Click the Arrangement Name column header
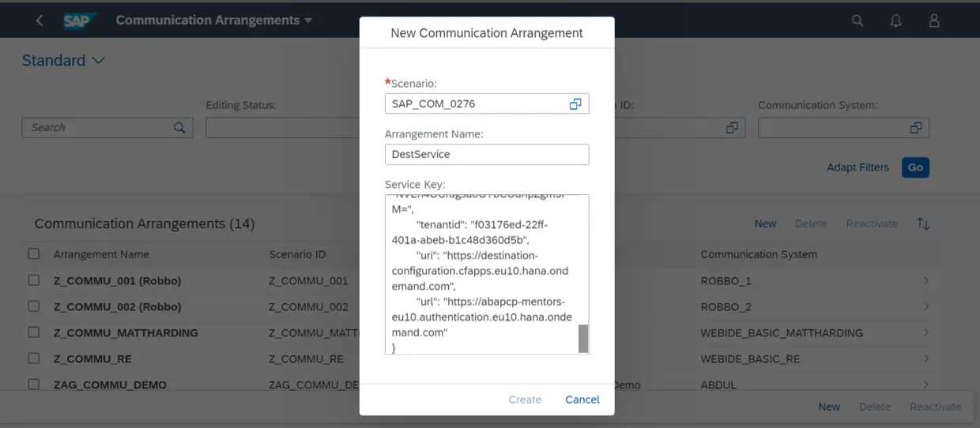 coord(101,254)
